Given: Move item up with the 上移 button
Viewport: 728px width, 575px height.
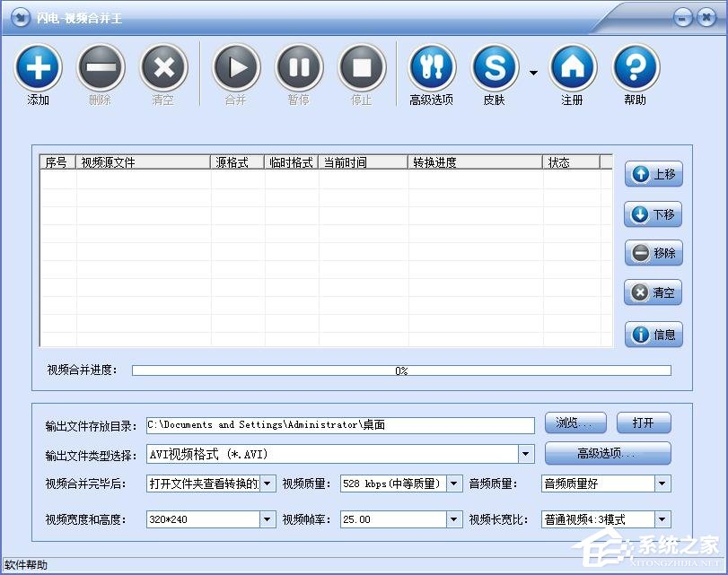Looking at the screenshot, I should pyautogui.click(x=653, y=174).
